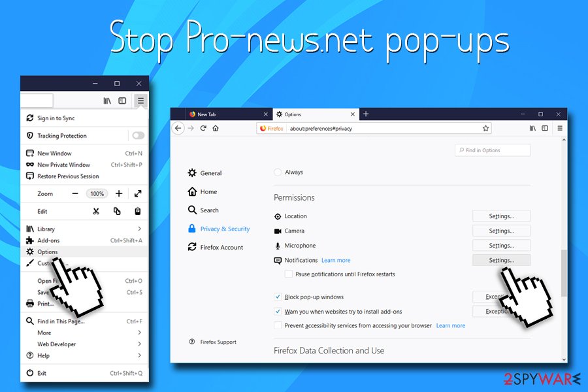588x392 pixels.
Task: Toggle Tracking Protection switch
Action: (x=138, y=135)
